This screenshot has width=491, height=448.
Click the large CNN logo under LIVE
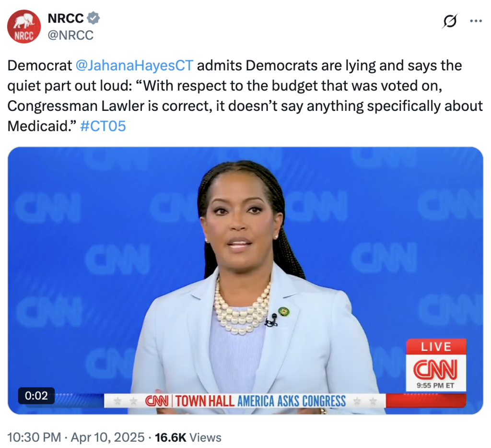[x=435, y=369]
